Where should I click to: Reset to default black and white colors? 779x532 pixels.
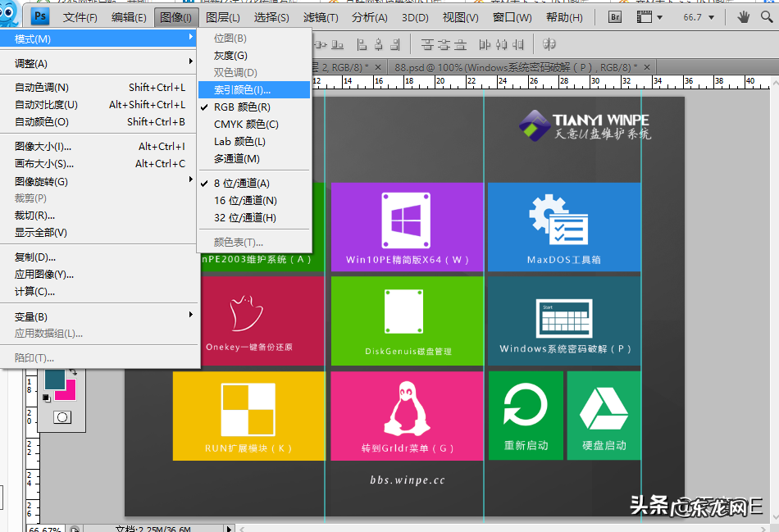click(47, 399)
